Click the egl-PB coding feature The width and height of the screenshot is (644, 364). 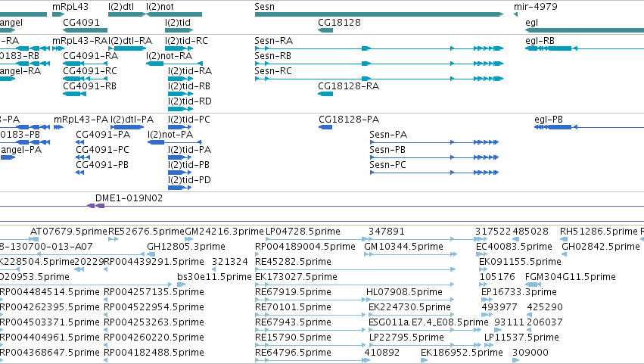click(x=589, y=127)
